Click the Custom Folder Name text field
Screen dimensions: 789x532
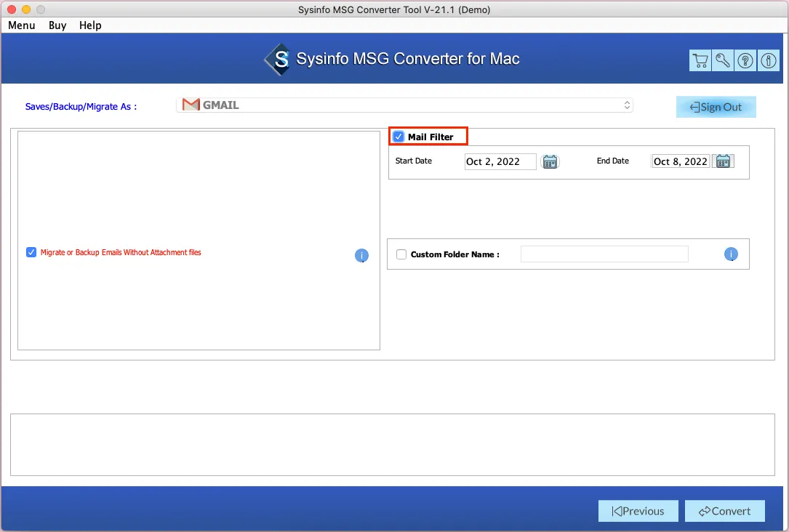click(604, 254)
